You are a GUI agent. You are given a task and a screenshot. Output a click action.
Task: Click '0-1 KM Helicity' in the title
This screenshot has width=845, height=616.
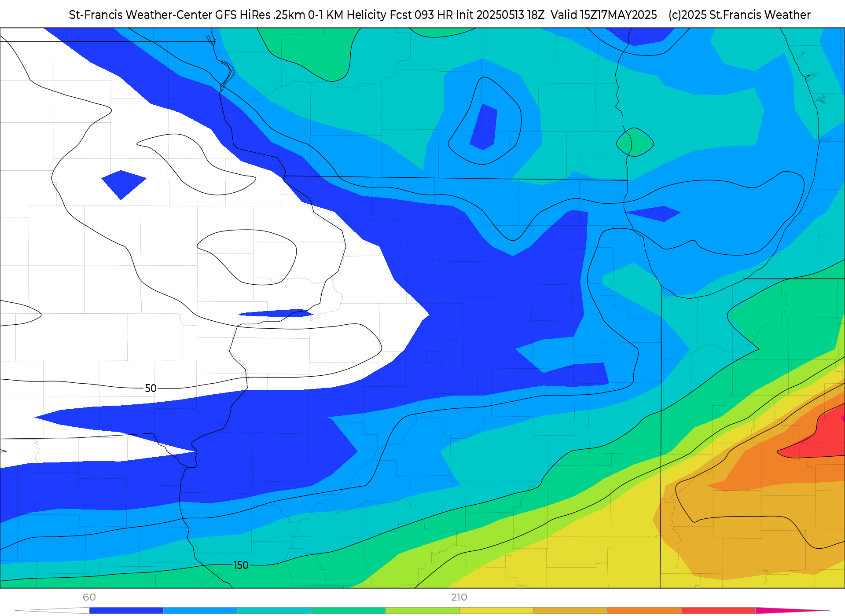(x=347, y=15)
